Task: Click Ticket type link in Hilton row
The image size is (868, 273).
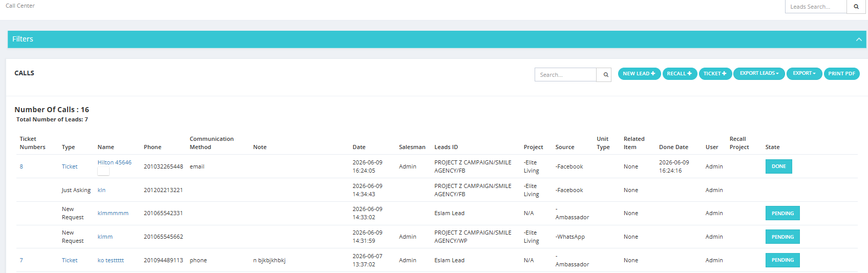Action: [70, 166]
